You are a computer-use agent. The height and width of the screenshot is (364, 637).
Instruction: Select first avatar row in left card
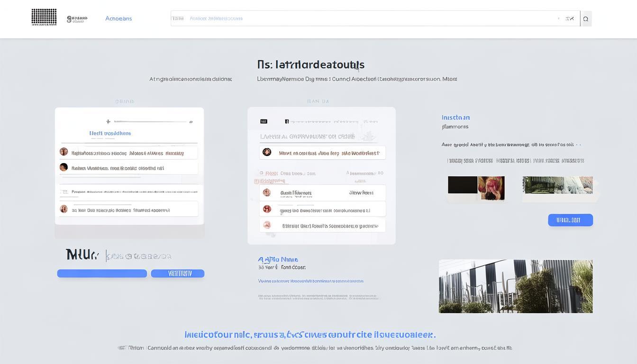[129, 153]
